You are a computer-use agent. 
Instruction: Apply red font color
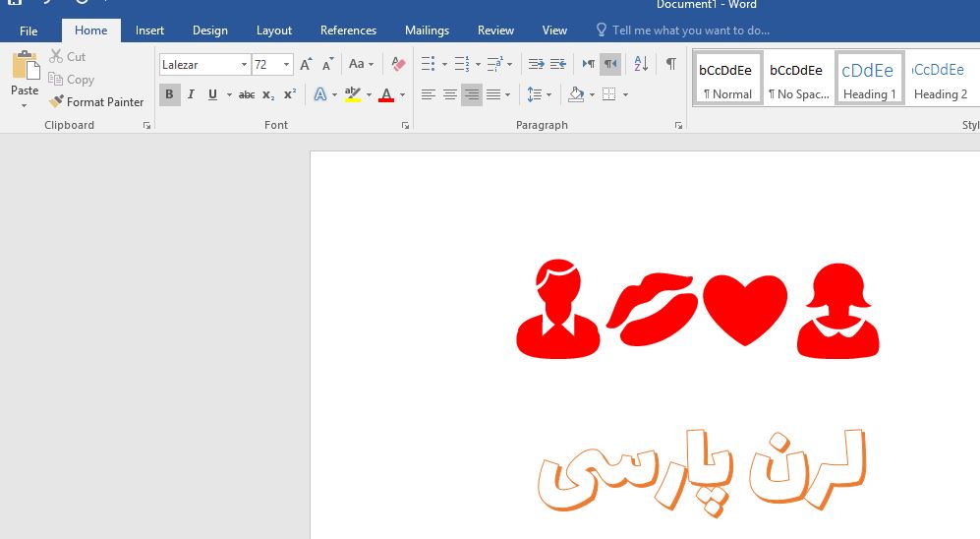pos(386,95)
